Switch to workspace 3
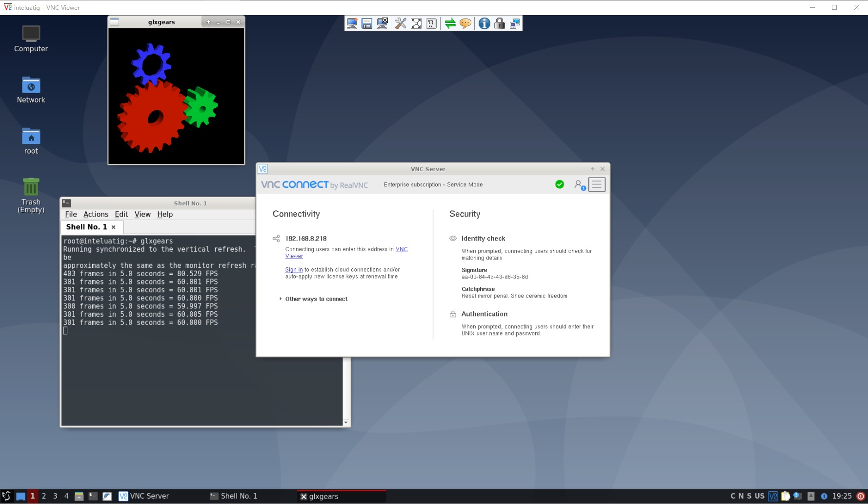This screenshot has height=504, width=868. [55, 496]
